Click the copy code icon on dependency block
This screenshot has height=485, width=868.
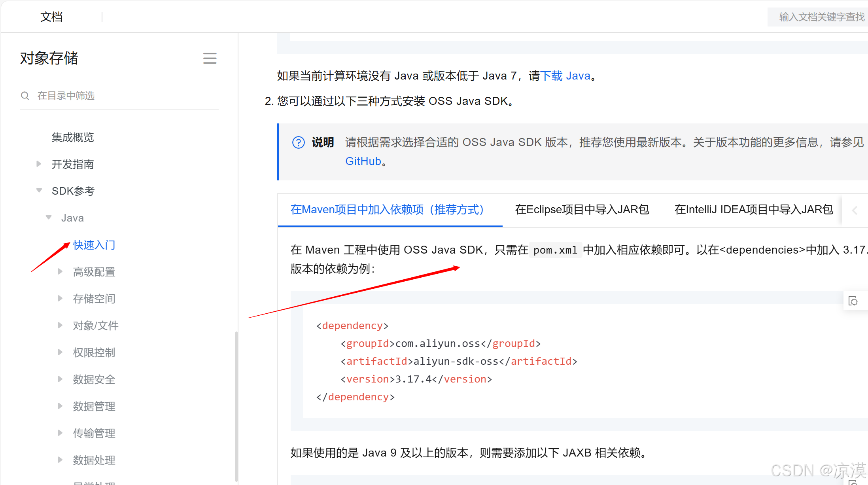point(853,301)
